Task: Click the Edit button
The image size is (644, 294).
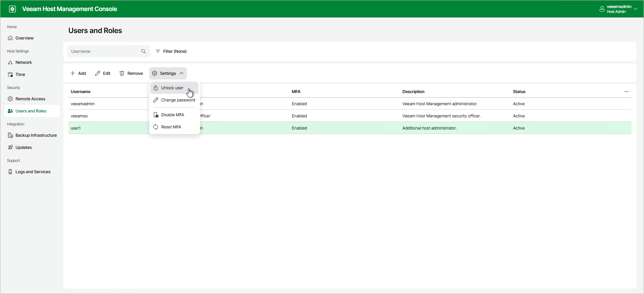Action: pyautogui.click(x=103, y=73)
